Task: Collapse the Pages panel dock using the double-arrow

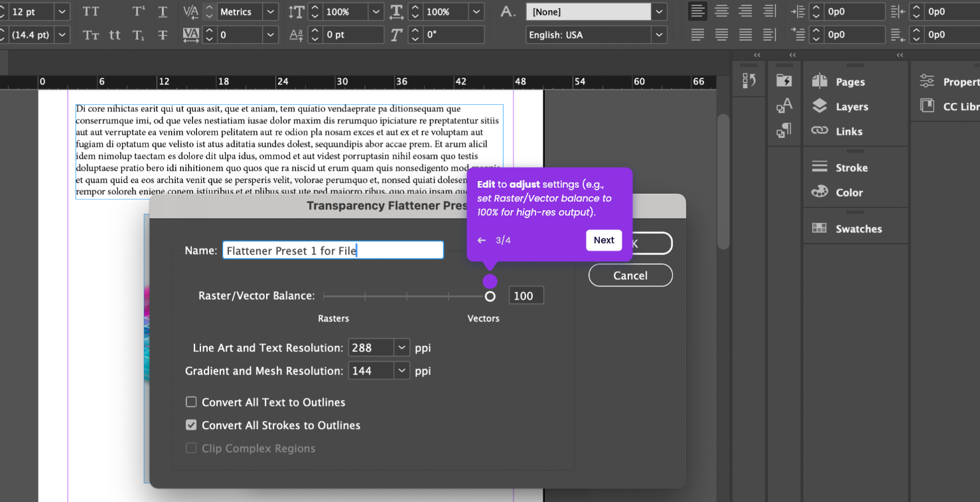Action: 900,55
